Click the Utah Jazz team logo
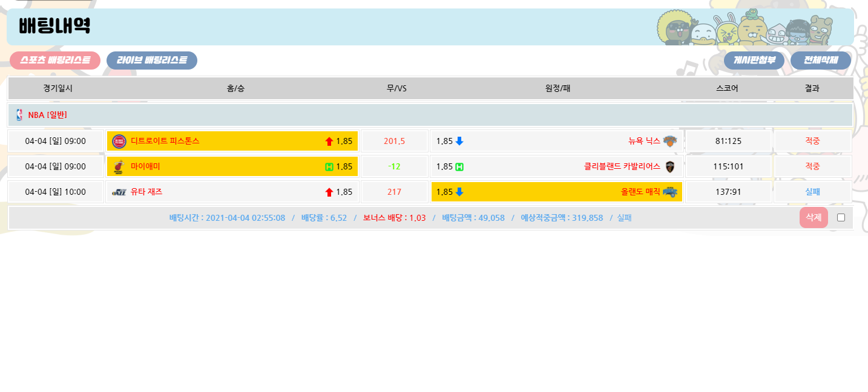Viewport: 868px width, 392px height. pos(119,192)
